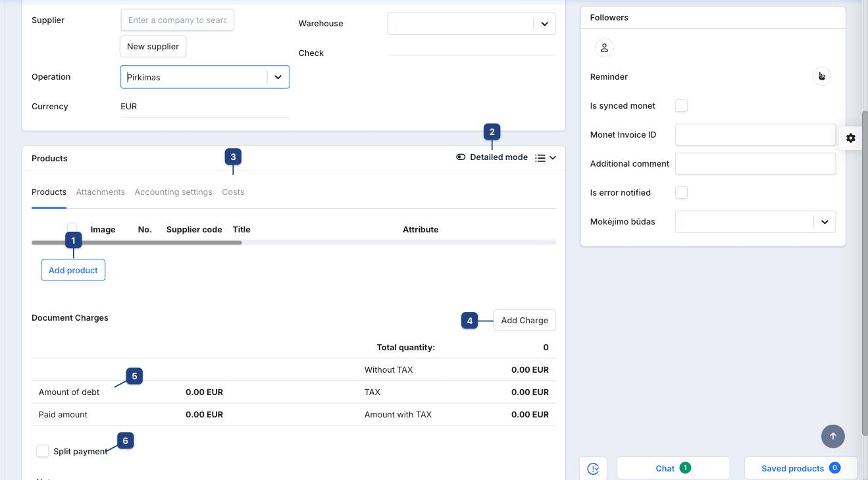Click the Additional comment input field
This screenshot has width=868, height=480.
tap(755, 164)
